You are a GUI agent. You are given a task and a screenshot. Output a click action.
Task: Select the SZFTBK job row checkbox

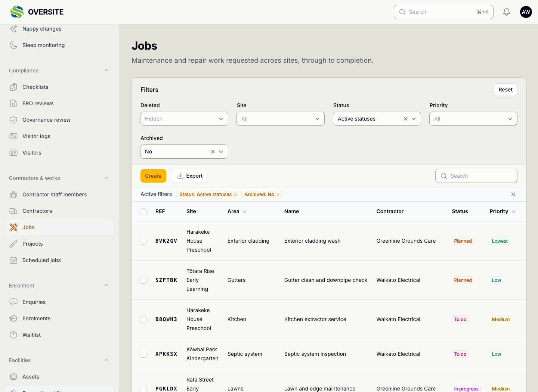tap(143, 280)
